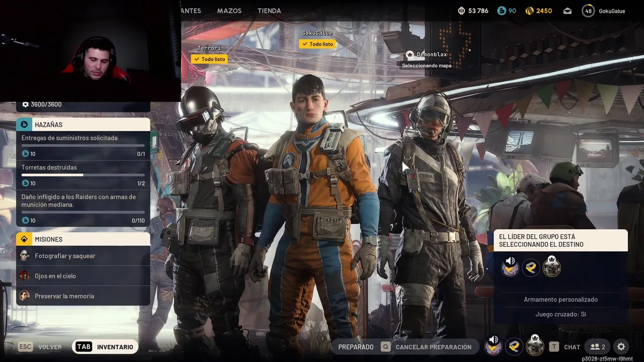Click the Misiones diamond header icon
The image size is (644, 362).
coord(24,239)
